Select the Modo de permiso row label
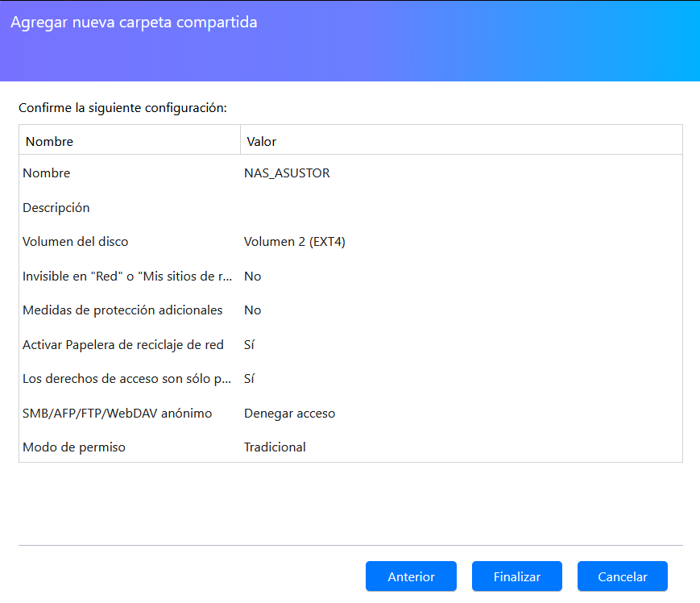The image size is (700, 603). [74, 447]
